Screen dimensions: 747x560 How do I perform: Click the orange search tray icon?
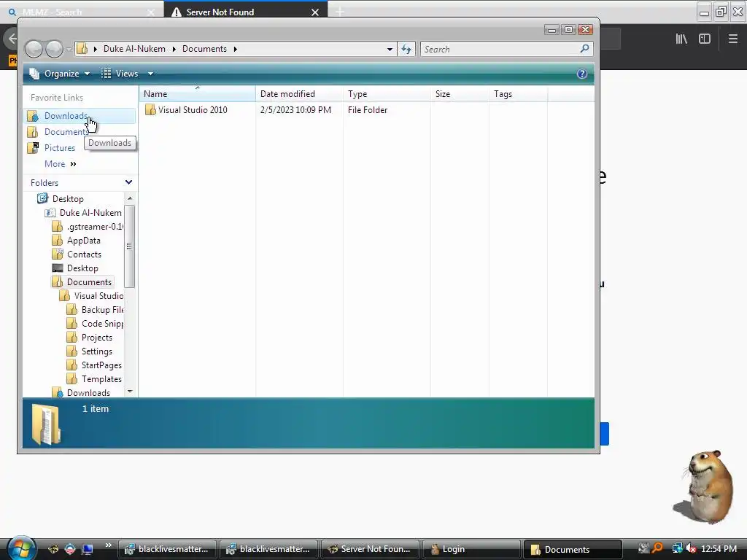pos(657,548)
